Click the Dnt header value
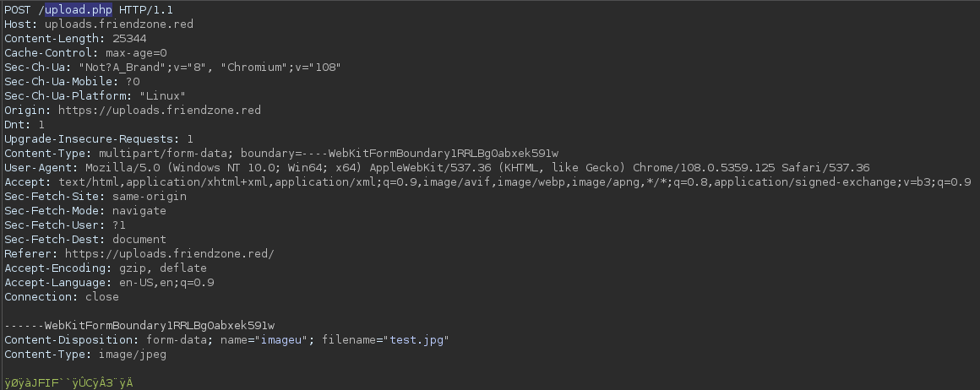The height and width of the screenshot is (390, 980). (41, 125)
